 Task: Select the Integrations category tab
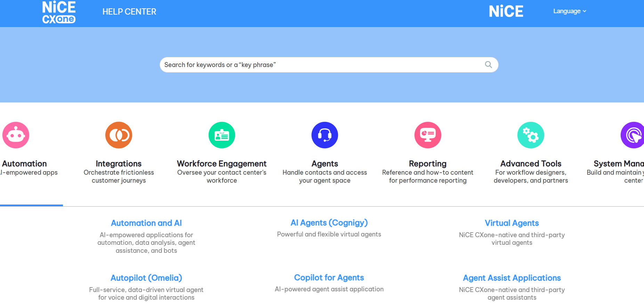point(119,164)
